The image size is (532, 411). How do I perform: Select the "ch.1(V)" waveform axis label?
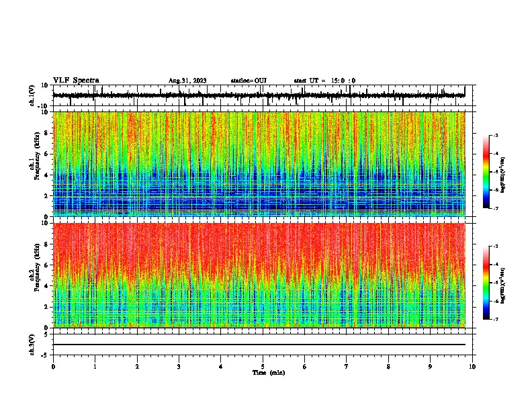point(32,95)
